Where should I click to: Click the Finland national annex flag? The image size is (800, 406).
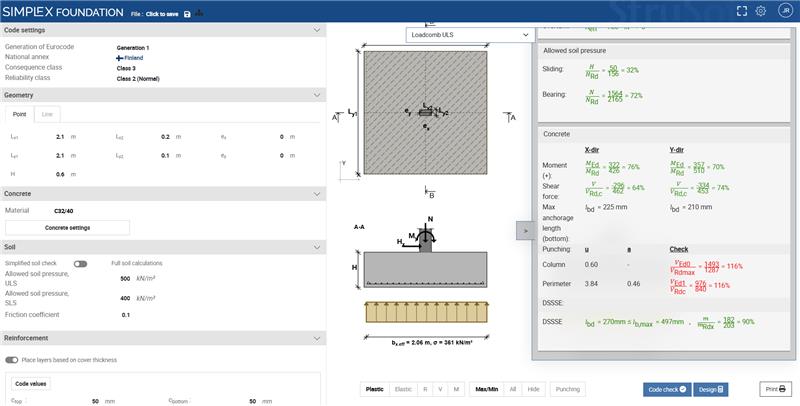click(x=119, y=58)
